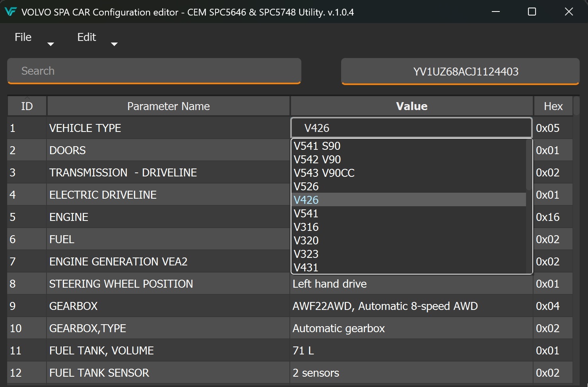Image resolution: width=588 pixels, height=387 pixels.
Task: Maximize the configuration editor window
Action: click(532, 12)
